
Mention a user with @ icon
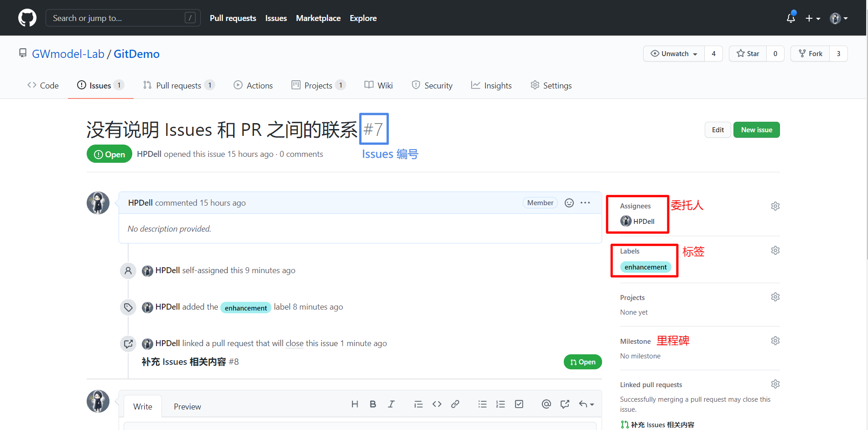[x=546, y=404]
